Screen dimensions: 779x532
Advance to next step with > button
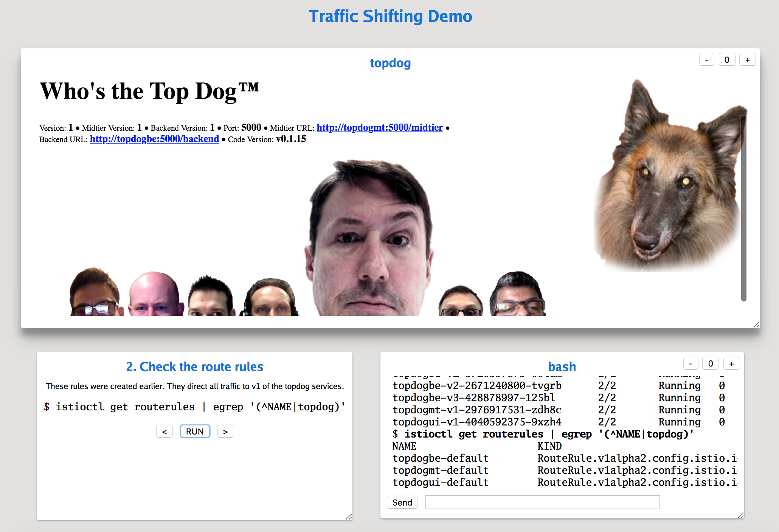point(225,431)
